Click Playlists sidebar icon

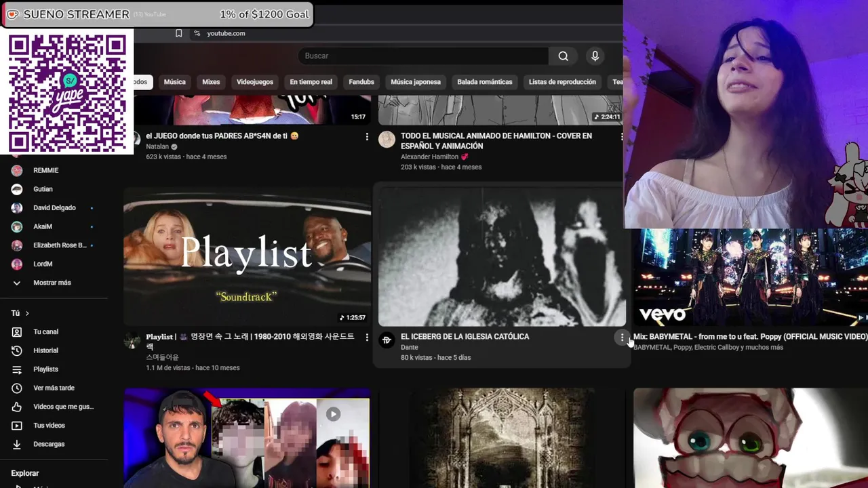[x=17, y=369]
